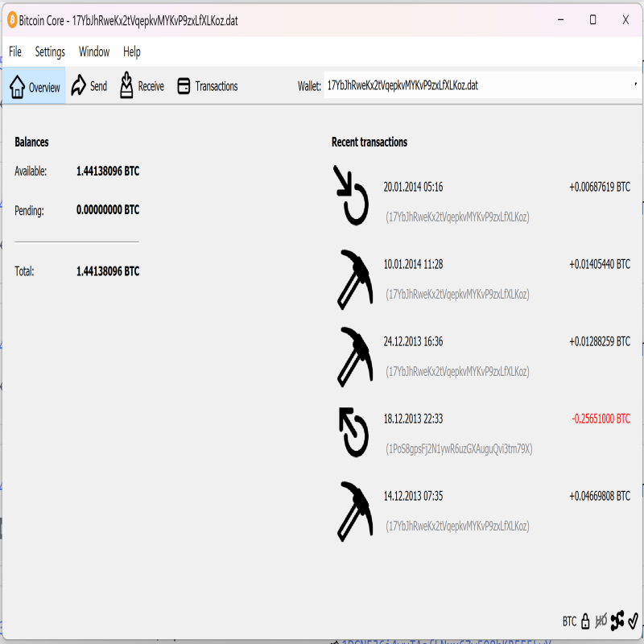Click the sent icon for 18.12.2013 transaction

click(353, 432)
